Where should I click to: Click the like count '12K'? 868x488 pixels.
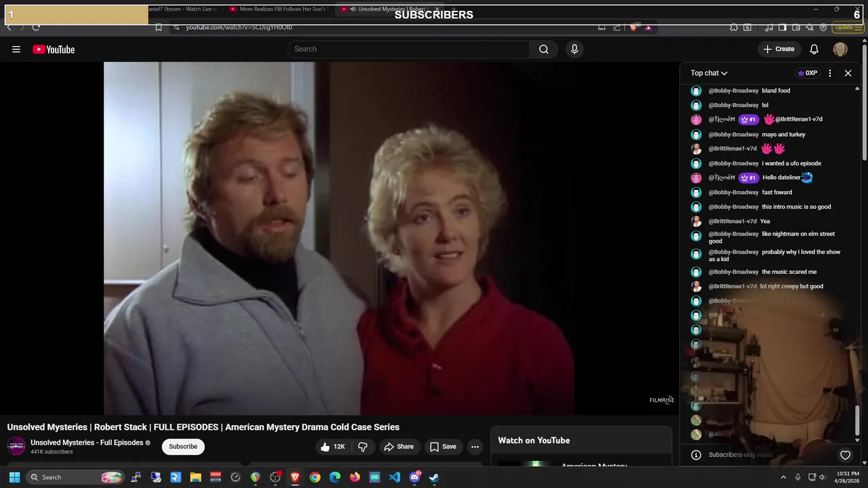click(x=339, y=447)
